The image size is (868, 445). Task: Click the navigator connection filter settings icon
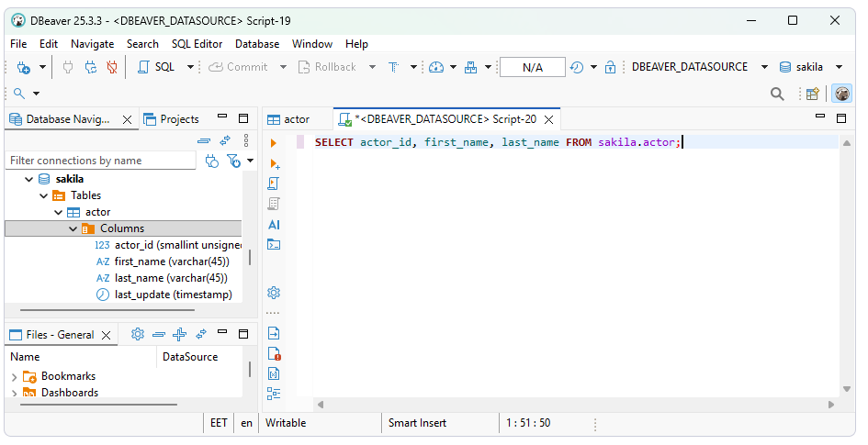pos(211,161)
